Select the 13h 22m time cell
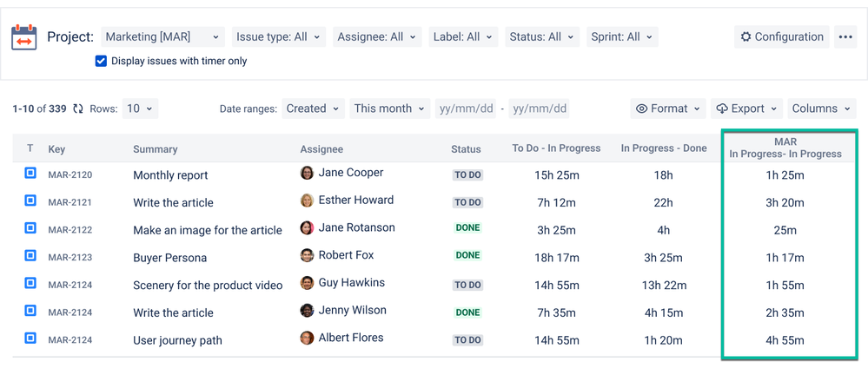 pos(664,286)
